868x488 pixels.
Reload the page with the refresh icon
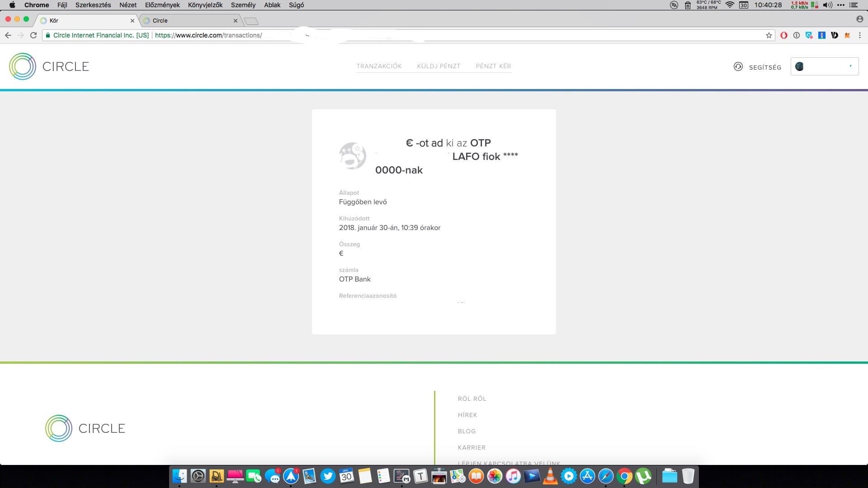tap(33, 35)
